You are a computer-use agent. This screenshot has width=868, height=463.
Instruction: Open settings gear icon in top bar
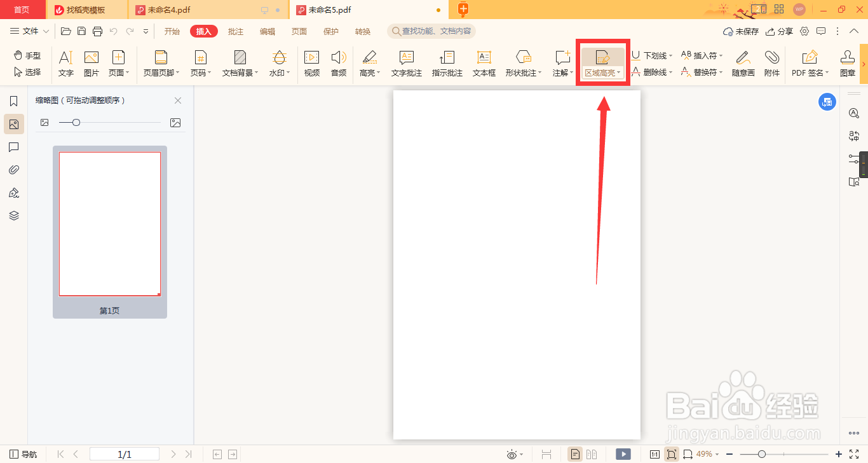(x=804, y=31)
